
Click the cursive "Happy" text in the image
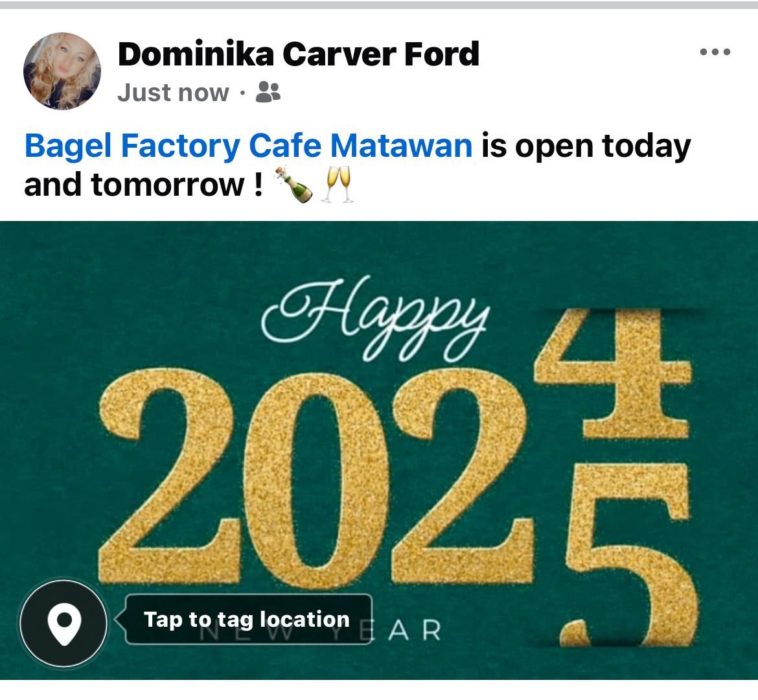376,319
